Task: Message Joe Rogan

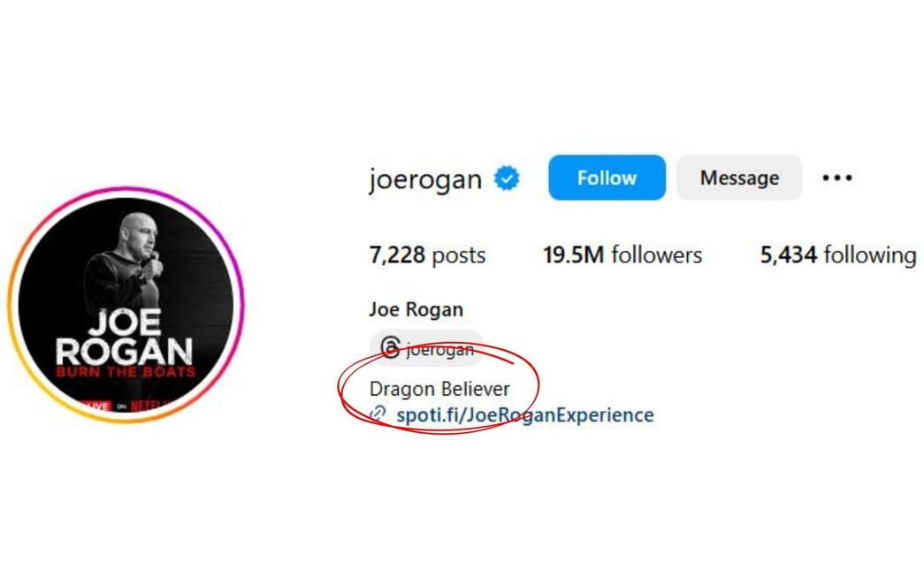Action: [x=738, y=178]
